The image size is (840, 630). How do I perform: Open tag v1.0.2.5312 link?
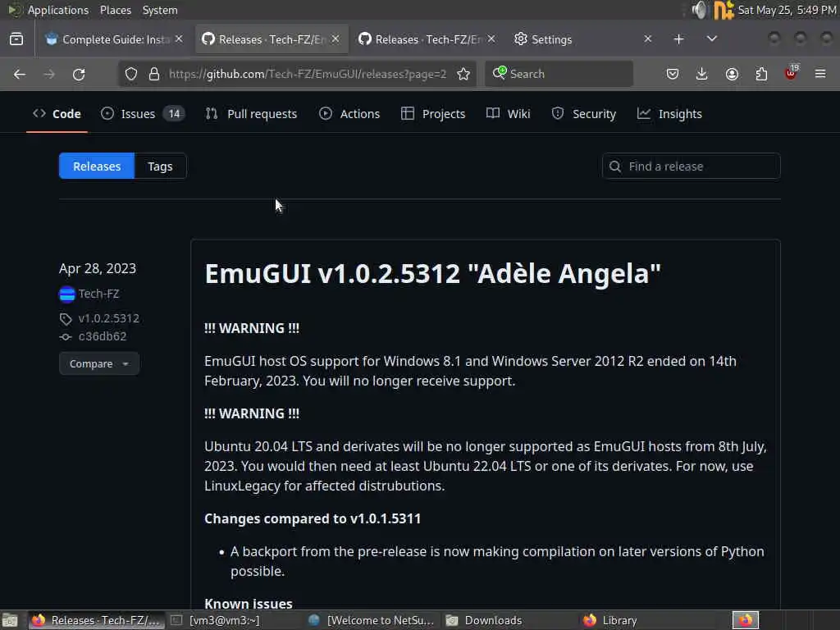tap(109, 318)
